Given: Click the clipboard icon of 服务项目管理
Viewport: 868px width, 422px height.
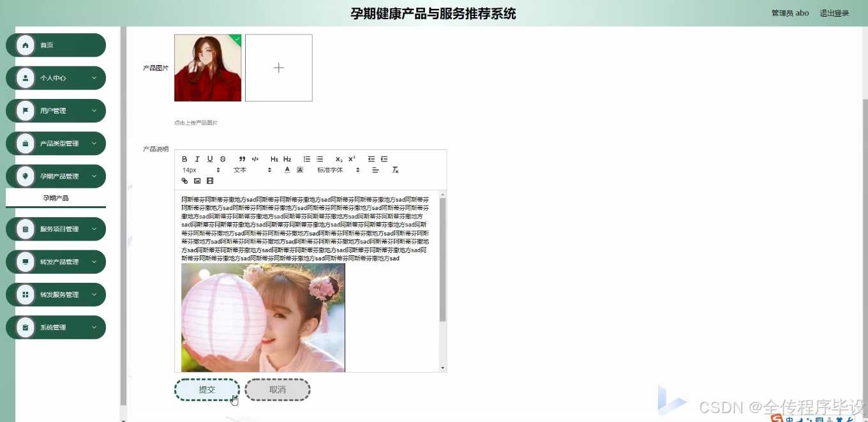Looking at the screenshot, I should (26, 229).
